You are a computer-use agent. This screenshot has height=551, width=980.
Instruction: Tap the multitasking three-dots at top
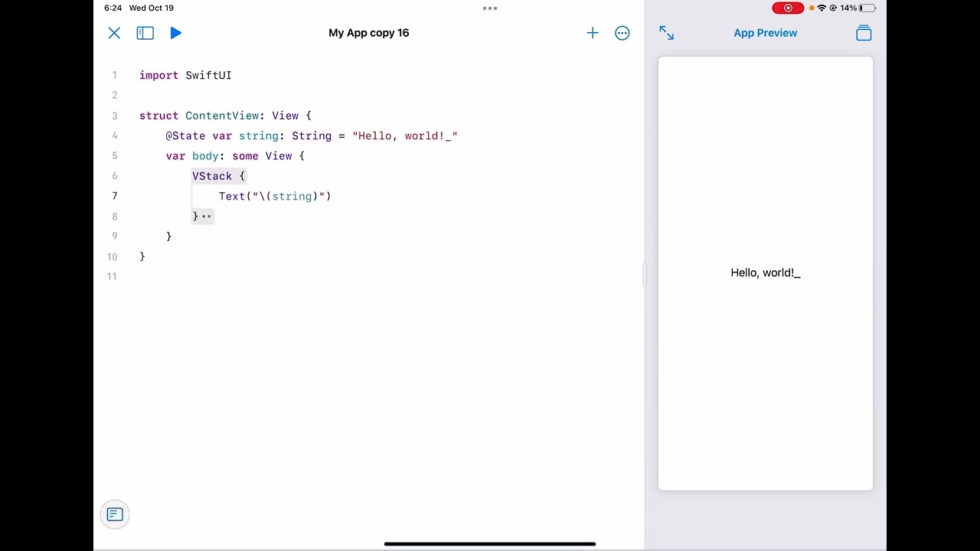pyautogui.click(x=490, y=8)
